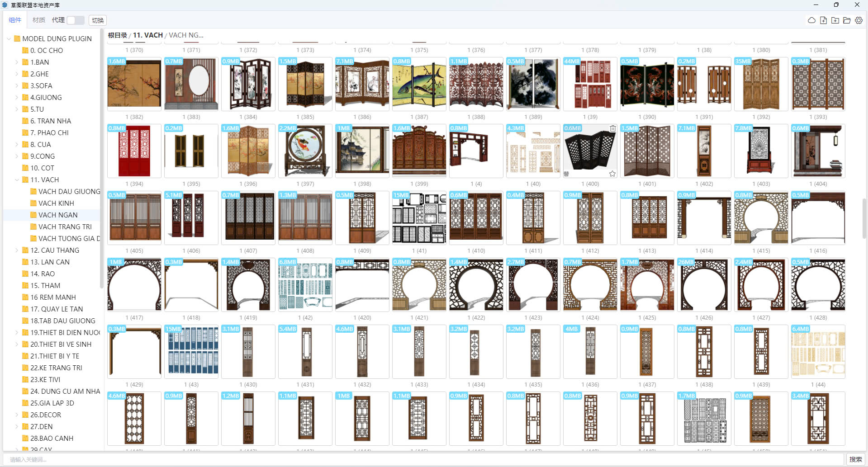Click the 切换 switch button
Image resolution: width=868 pixels, height=467 pixels.
(98, 20)
